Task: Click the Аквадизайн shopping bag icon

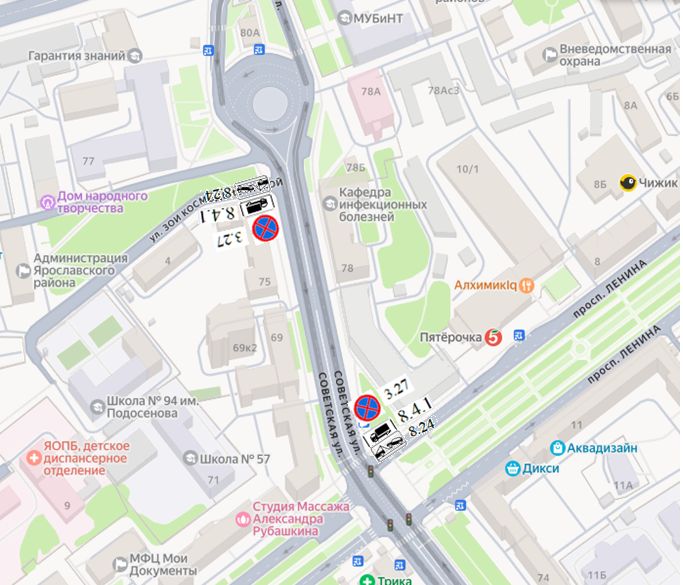Action: 557,448
